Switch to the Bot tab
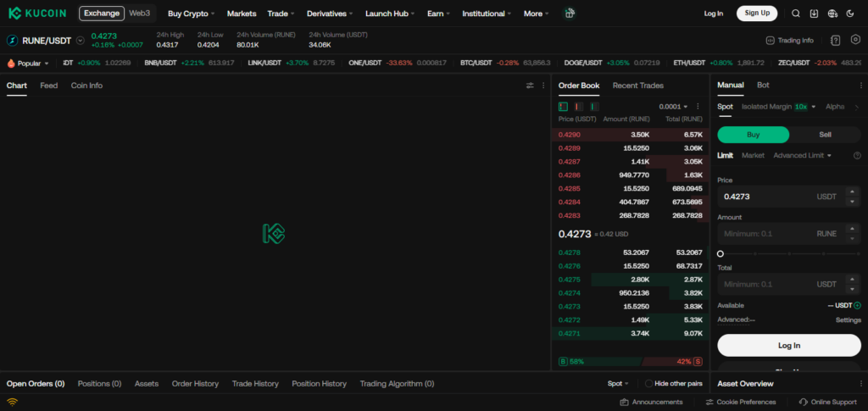The image size is (868, 411). click(763, 86)
